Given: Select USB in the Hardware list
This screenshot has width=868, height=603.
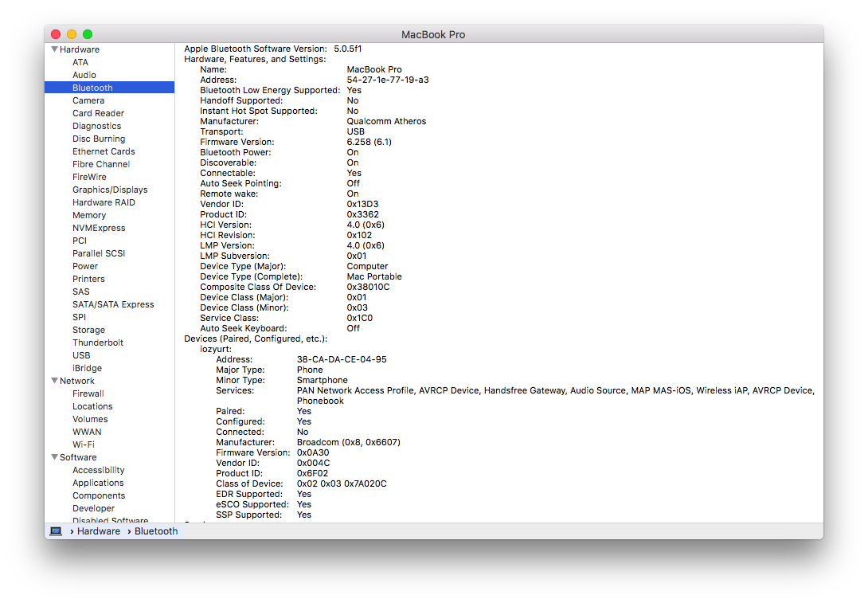Looking at the screenshot, I should click(x=81, y=355).
